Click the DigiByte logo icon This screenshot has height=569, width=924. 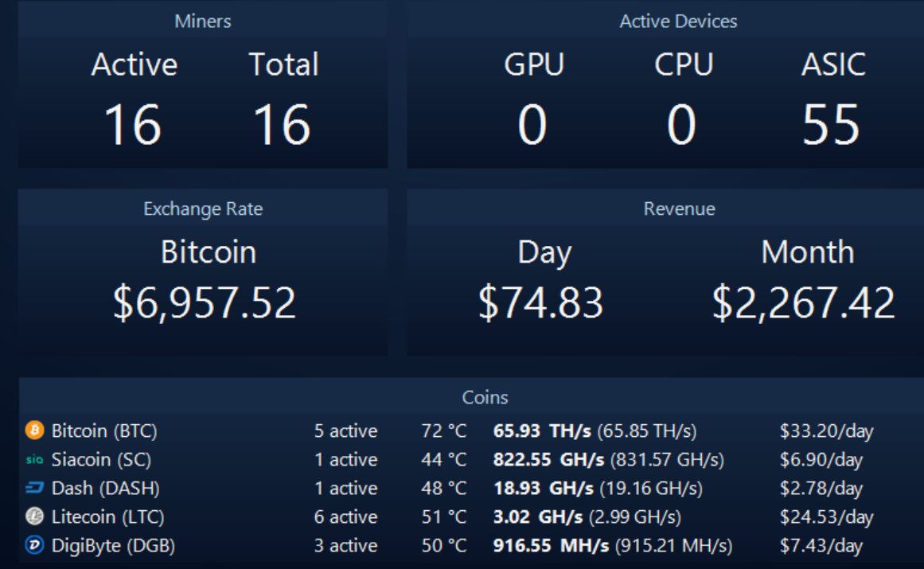point(35,545)
